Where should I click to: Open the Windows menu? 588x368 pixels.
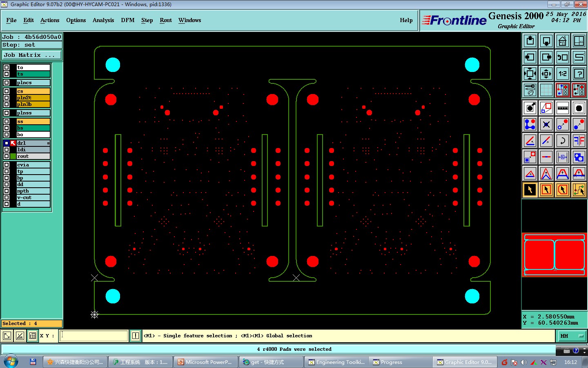(190, 20)
